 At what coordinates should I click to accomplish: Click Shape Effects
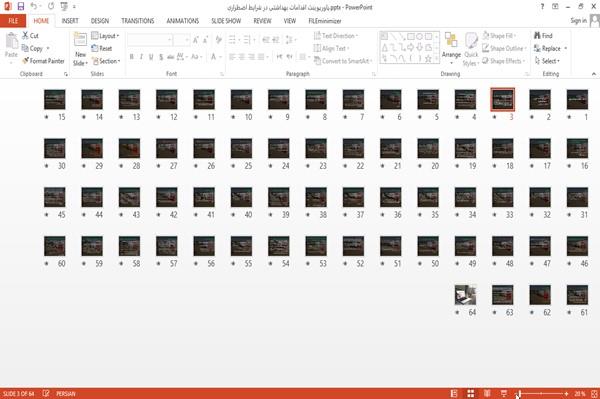[504, 61]
